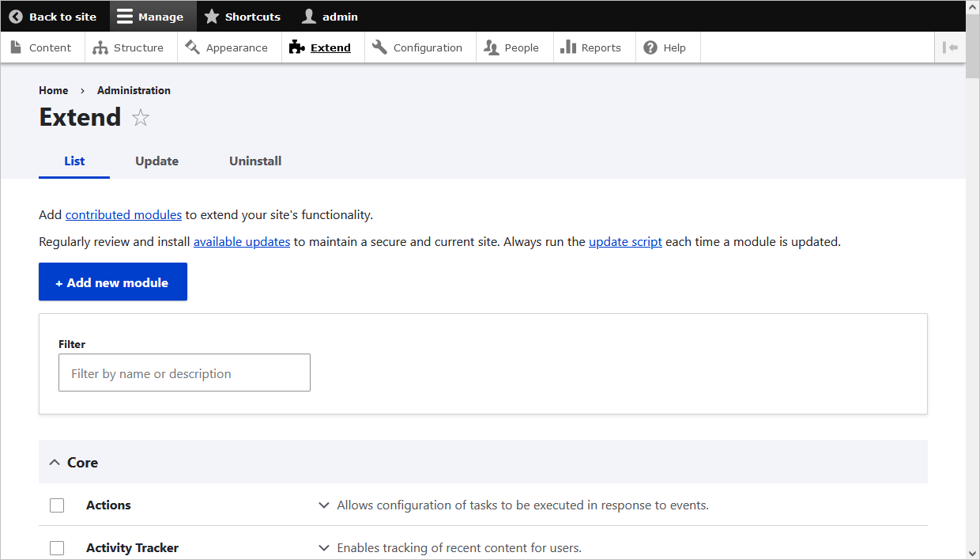Open the Content admin page
This screenshot has width=980, height=560.
[42, 47]
